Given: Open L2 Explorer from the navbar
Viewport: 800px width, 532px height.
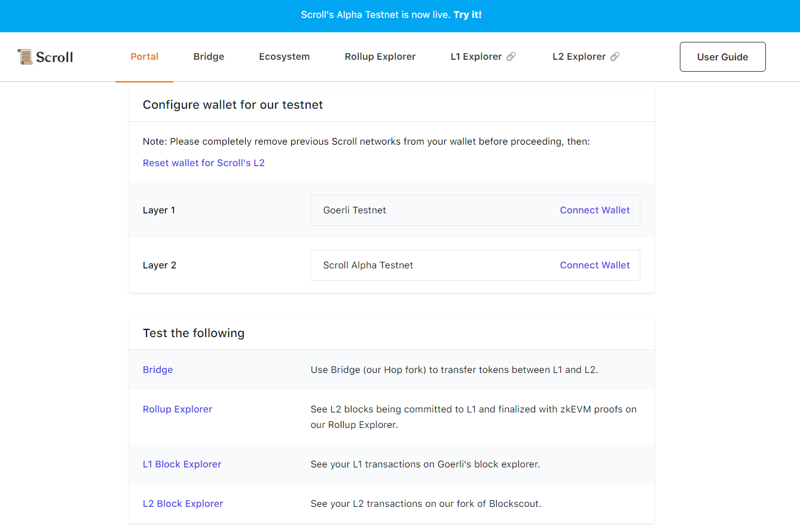Looking at the screenshot, I should 579,57.
